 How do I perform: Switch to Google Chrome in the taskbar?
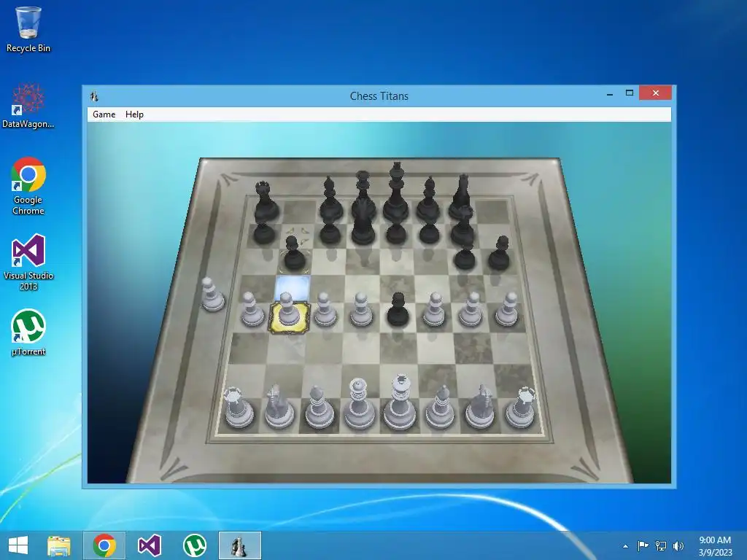coord(104,545)
